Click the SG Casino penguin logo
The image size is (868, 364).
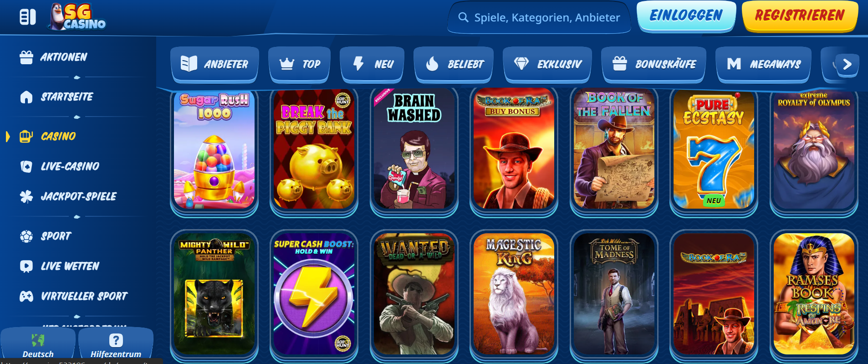coord(78,17)
